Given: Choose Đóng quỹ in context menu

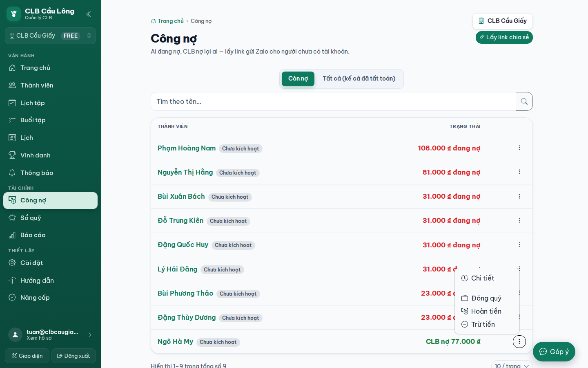Looking at the screenshot, I should 487,298.
